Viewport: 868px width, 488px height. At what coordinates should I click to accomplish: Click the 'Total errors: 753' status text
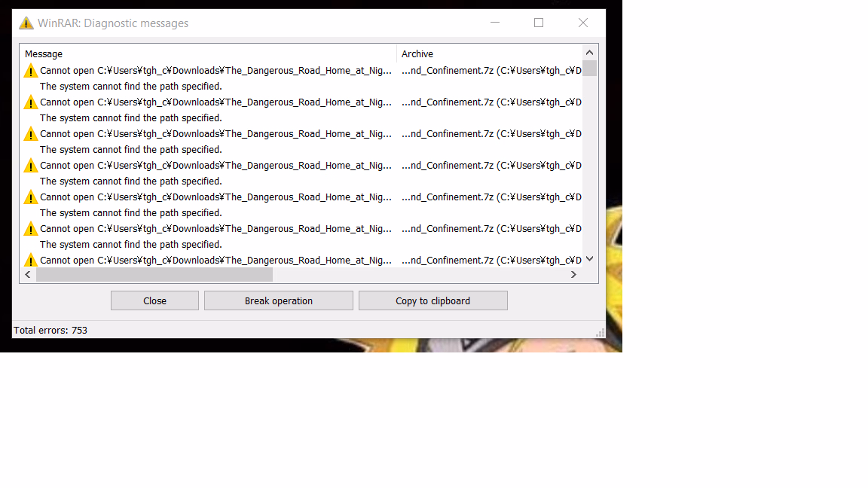[x=50, y=331]
